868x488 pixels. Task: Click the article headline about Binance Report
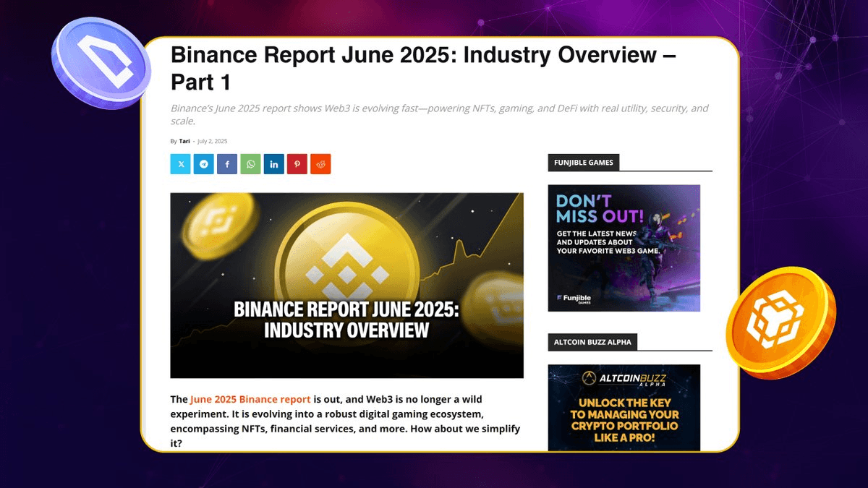tap(423, 68)
